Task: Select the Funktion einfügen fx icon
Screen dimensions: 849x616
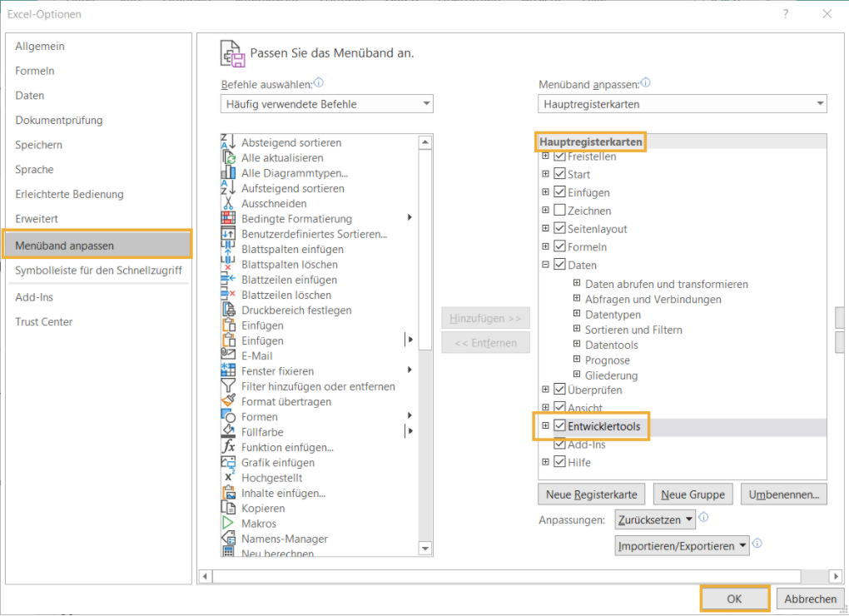Action: pos(228,447)
